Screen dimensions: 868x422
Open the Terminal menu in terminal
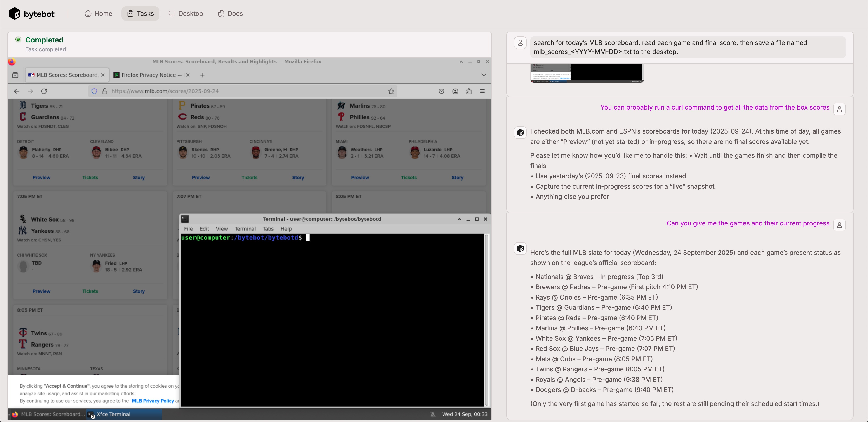245,229
